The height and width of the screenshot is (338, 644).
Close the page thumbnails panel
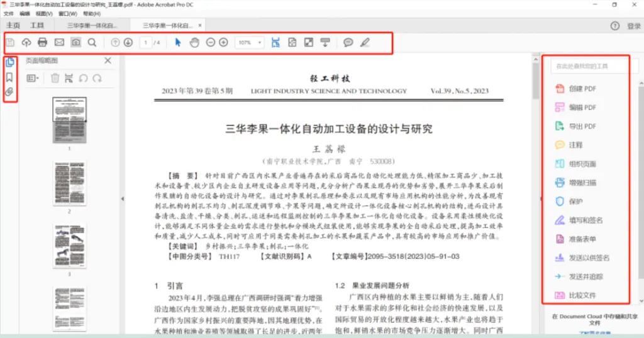108,60
